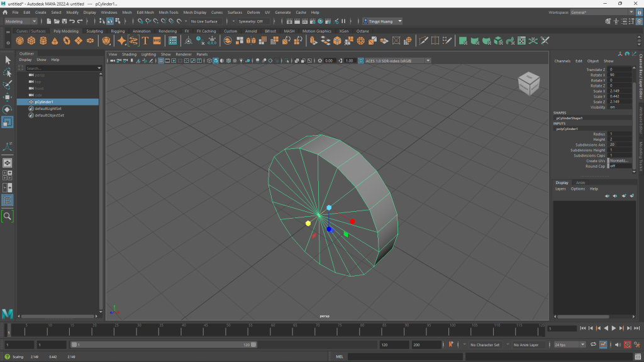Switch to the Anim layer tab
This screenshot has height=362, width=644.
(x=580, y=183)
